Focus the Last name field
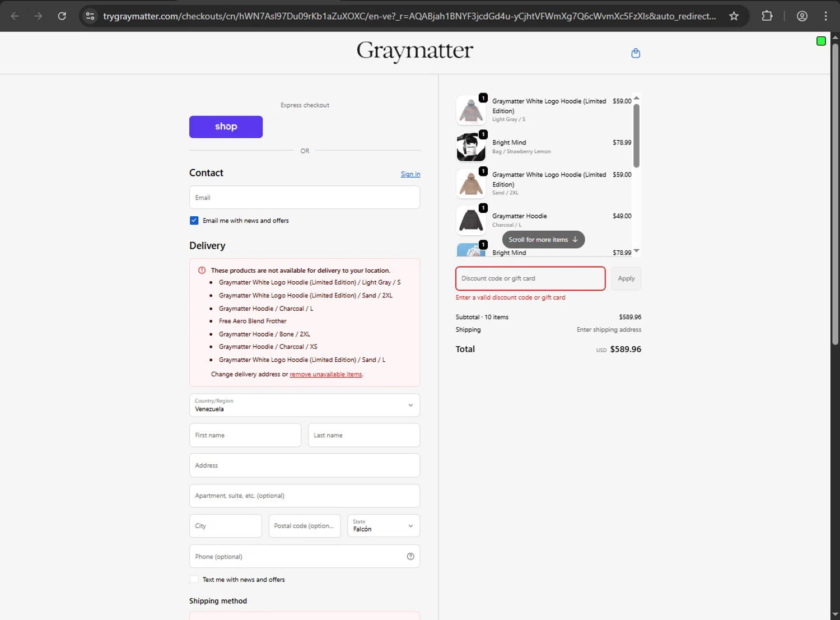Viewport: 840px width, 620px height. point(364,435)
